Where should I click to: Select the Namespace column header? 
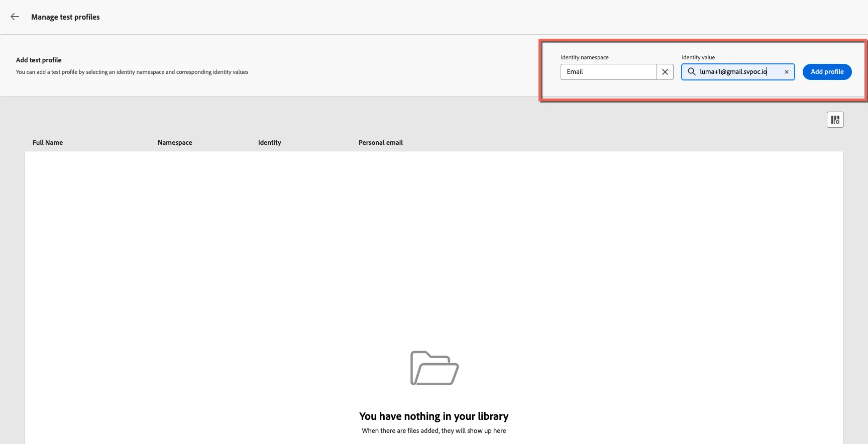coord(175,143)
